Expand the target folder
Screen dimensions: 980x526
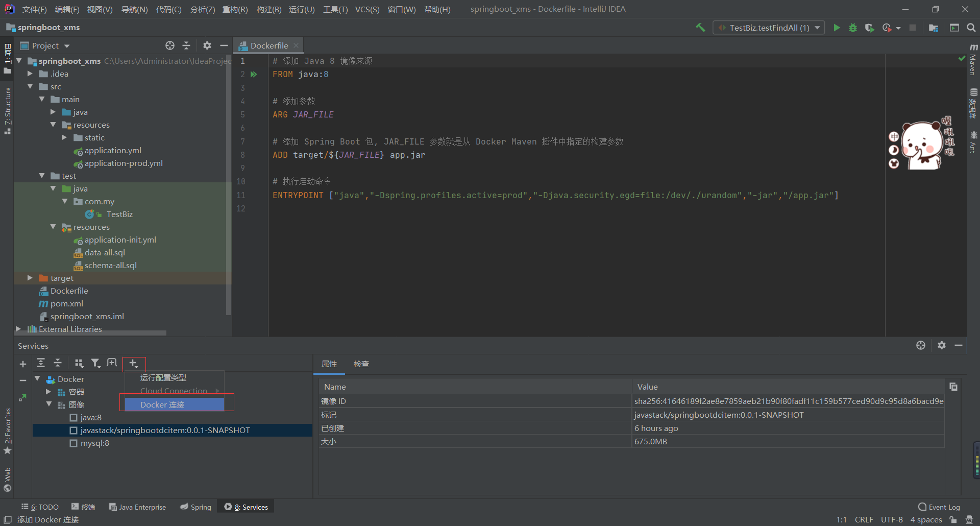tap(30, 278)
